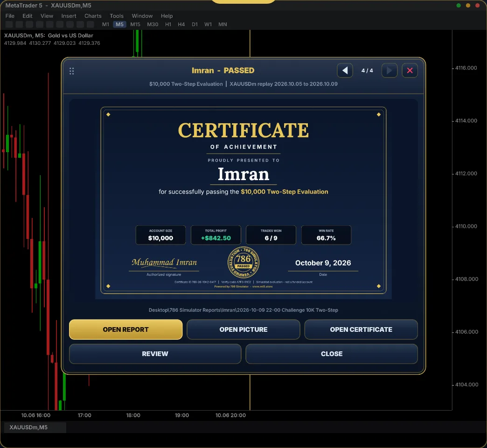Click the certificate preview image
Image resolution: width=487 pixels, height=448 pixels.
[243, 200]
